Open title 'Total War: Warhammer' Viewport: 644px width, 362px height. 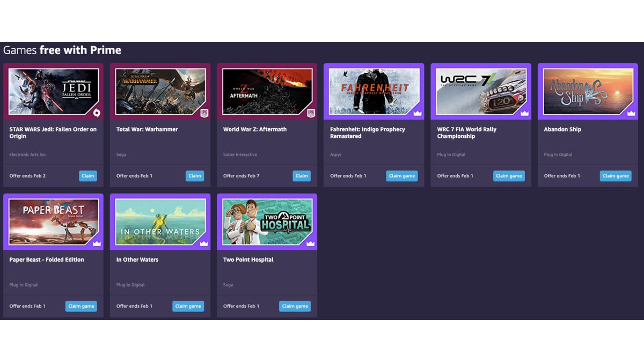(147, 129)
